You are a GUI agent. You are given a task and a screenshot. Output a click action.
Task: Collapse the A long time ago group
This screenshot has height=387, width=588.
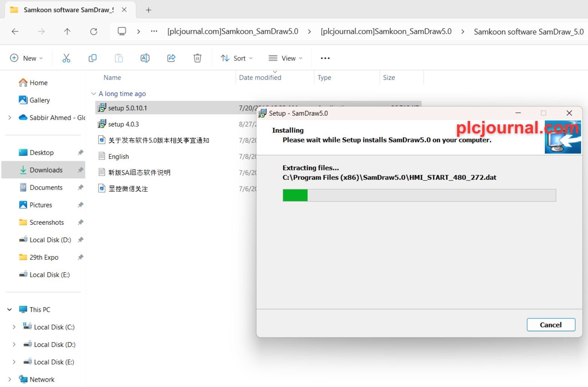[94, 94]
